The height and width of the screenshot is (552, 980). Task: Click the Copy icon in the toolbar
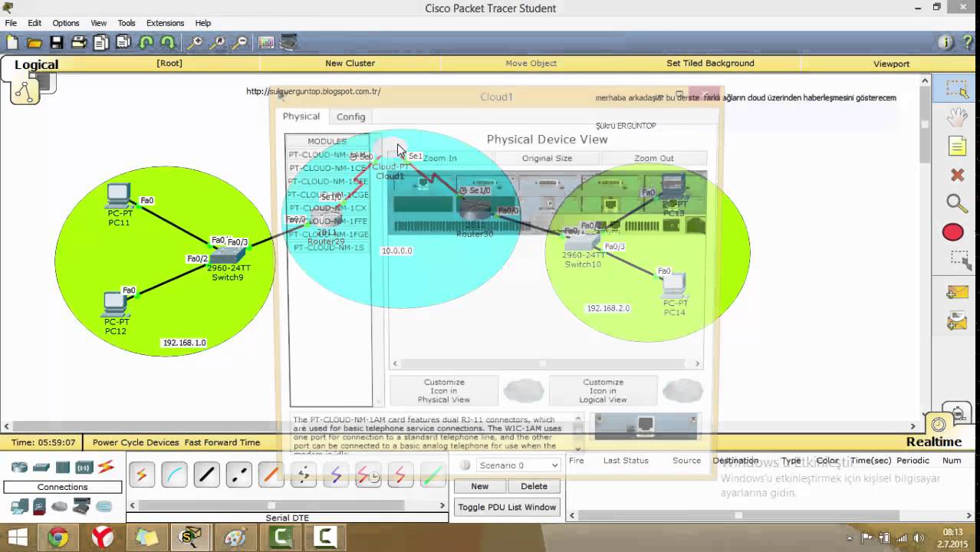(x=101, y=43)
